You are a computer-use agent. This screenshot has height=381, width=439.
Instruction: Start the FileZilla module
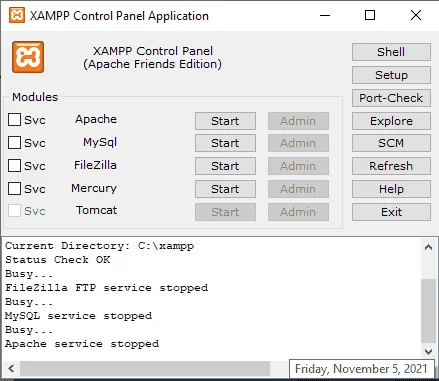click(x=225, y=166)
